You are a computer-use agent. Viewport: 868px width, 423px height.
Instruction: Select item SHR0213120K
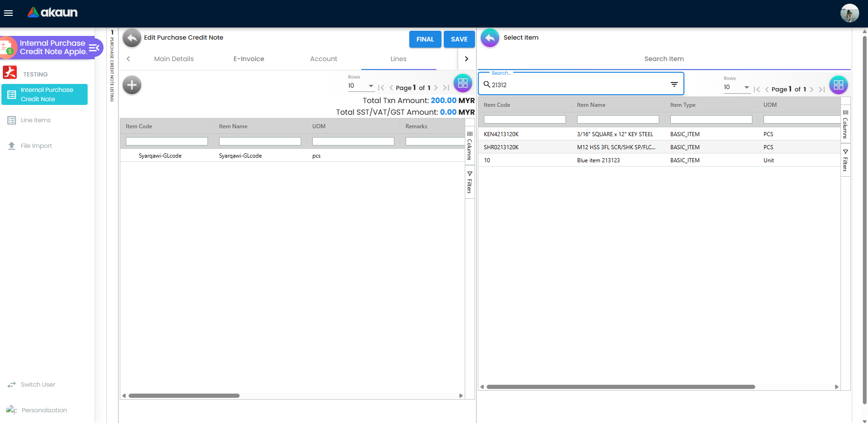(x=659, y=147)
